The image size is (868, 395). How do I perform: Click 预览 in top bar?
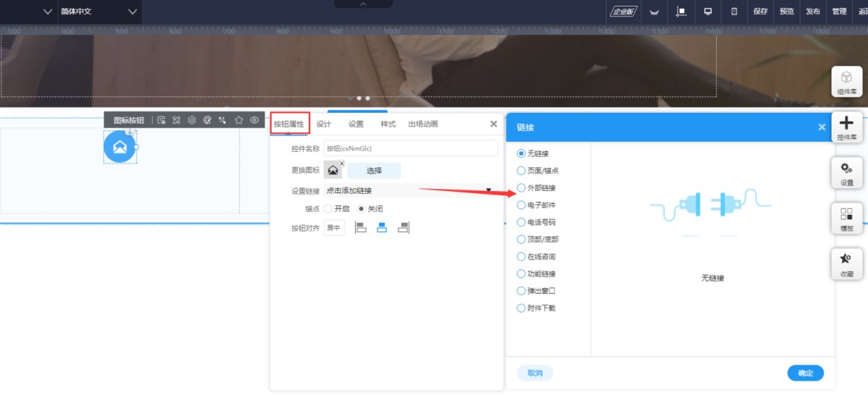pos(787,12)
